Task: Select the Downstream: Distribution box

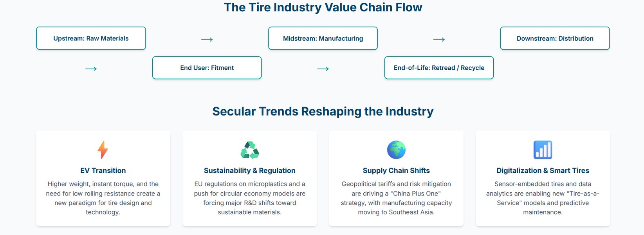Action: 555,38
